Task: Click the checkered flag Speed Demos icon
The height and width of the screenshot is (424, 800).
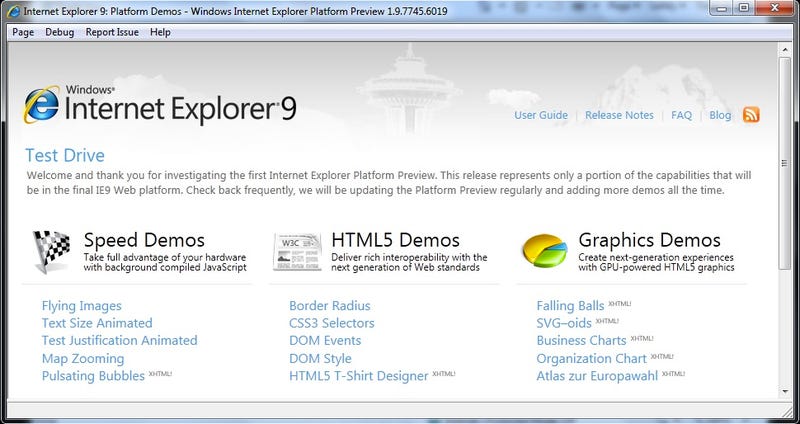Action: click(51, 251)
